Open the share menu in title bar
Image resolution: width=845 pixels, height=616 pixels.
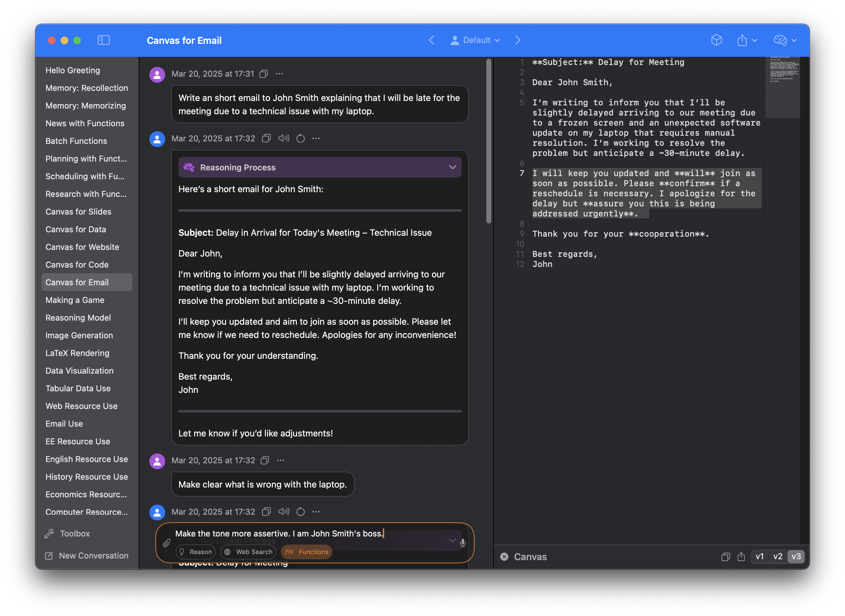[746, 40]
